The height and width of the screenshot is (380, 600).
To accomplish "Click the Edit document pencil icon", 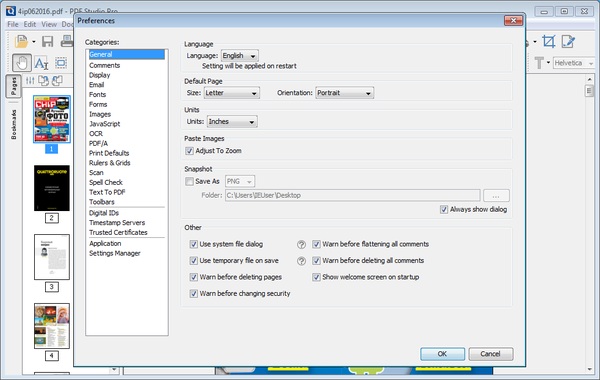I will 568,41.
